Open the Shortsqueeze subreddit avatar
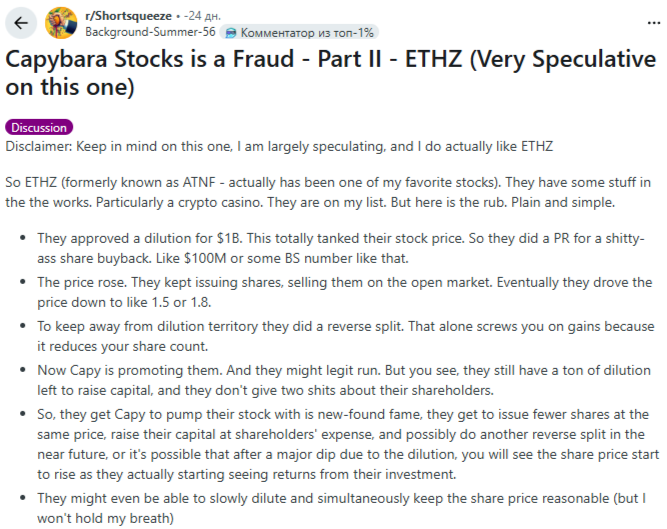This screenshot has width=667, height=529. coord(62,22)
